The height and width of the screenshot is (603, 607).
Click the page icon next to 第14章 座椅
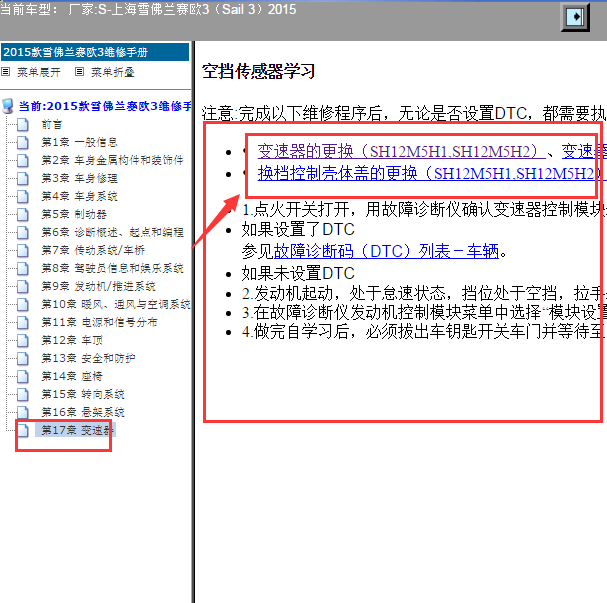(23, 376)
